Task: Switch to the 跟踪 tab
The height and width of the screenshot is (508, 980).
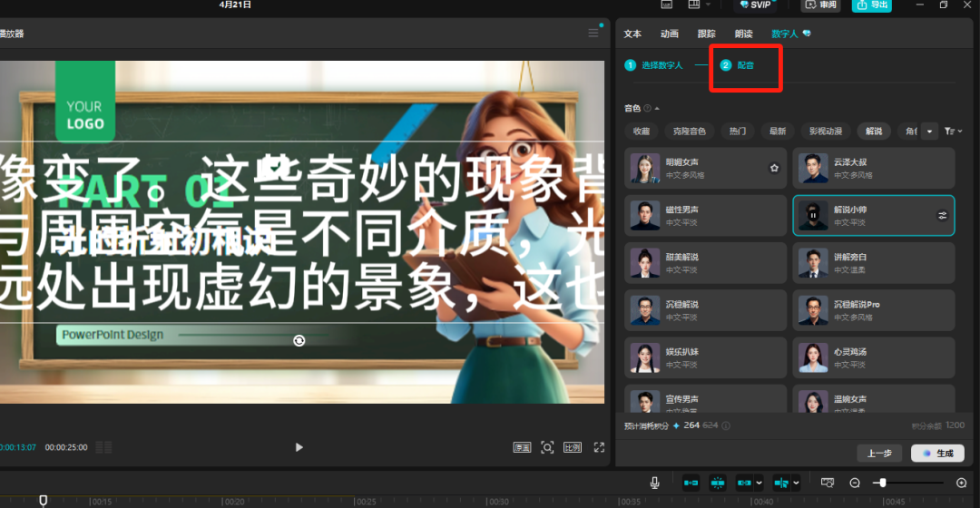Action: point(706,34)
